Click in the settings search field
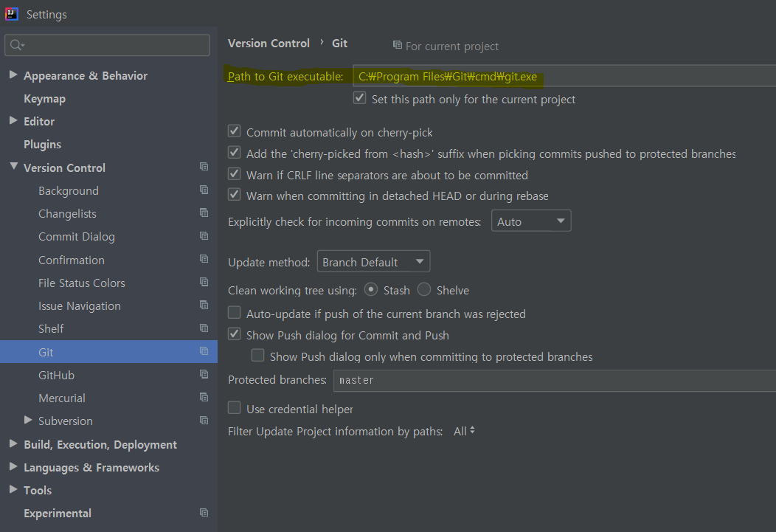This screenshot has height=532, width=776. pos(108,45)
